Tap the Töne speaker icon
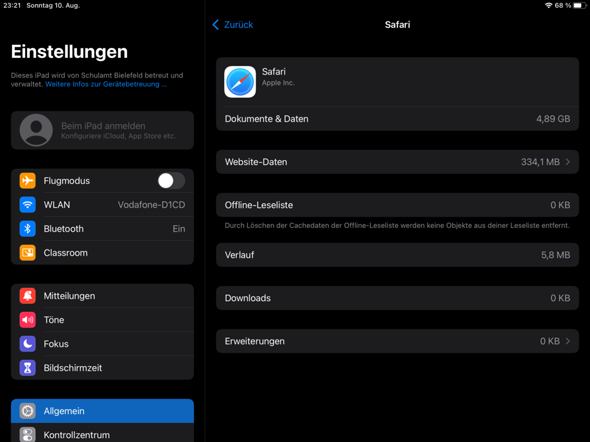590x442 pixels. point(27,320)
